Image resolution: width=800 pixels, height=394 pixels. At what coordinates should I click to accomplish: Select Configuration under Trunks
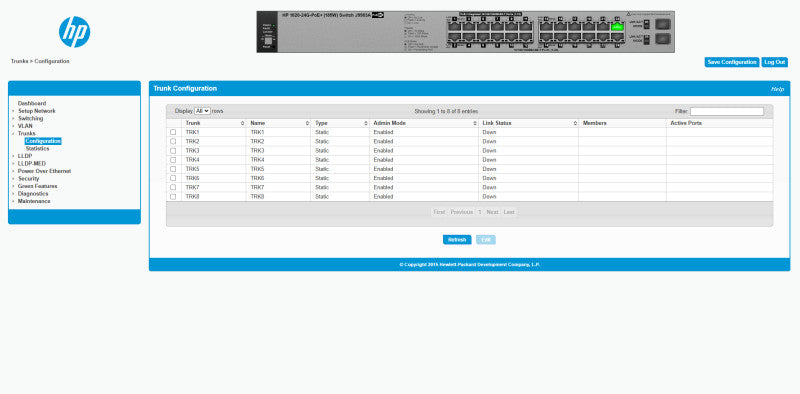point(43,141)
